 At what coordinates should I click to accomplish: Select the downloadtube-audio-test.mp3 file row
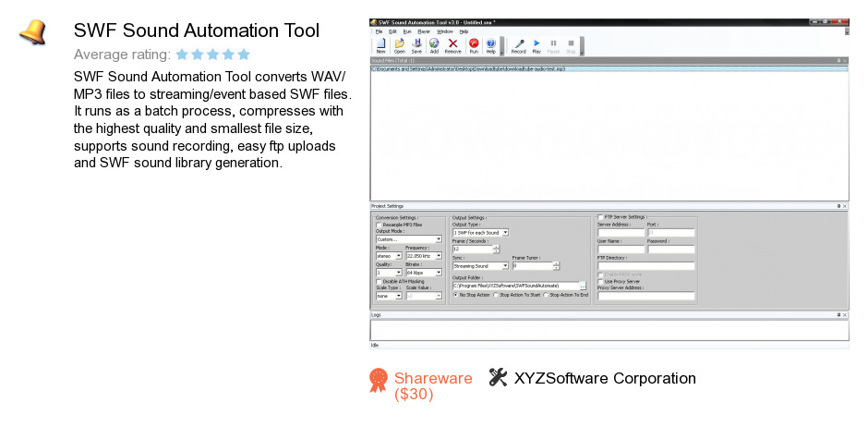[x=609, y=69]
